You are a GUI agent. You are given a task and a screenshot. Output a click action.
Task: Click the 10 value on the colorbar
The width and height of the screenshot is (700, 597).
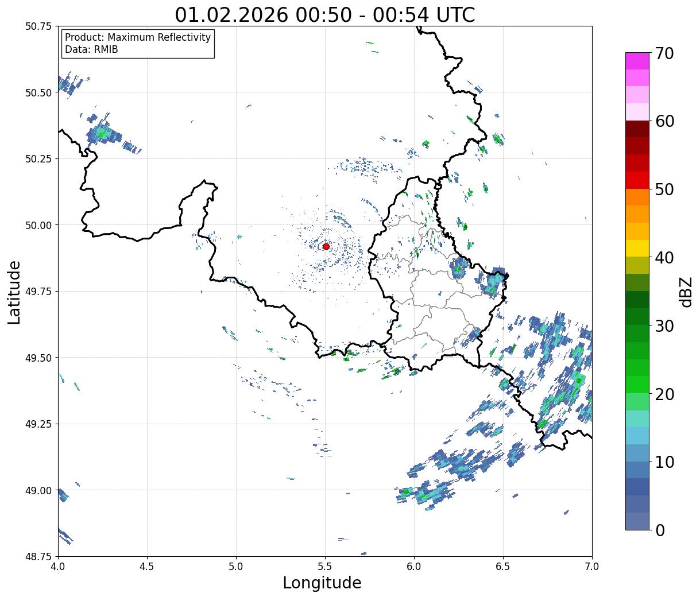click(x=664, y=462)
